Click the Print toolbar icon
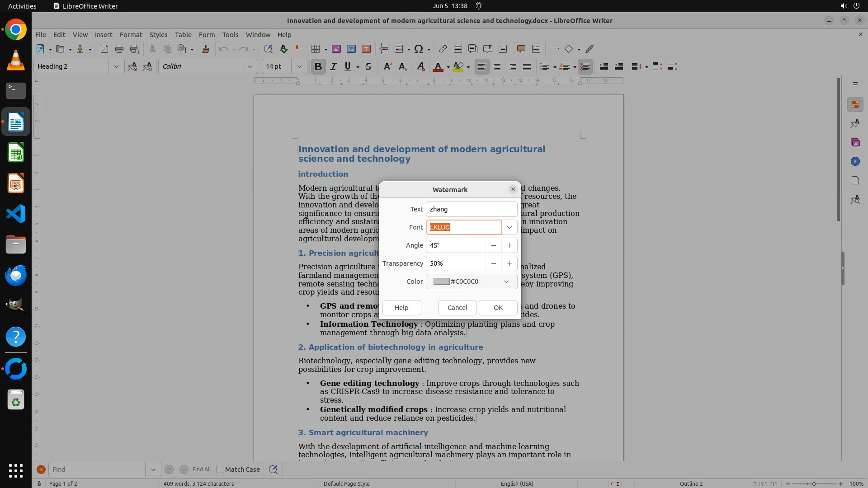 119,49
